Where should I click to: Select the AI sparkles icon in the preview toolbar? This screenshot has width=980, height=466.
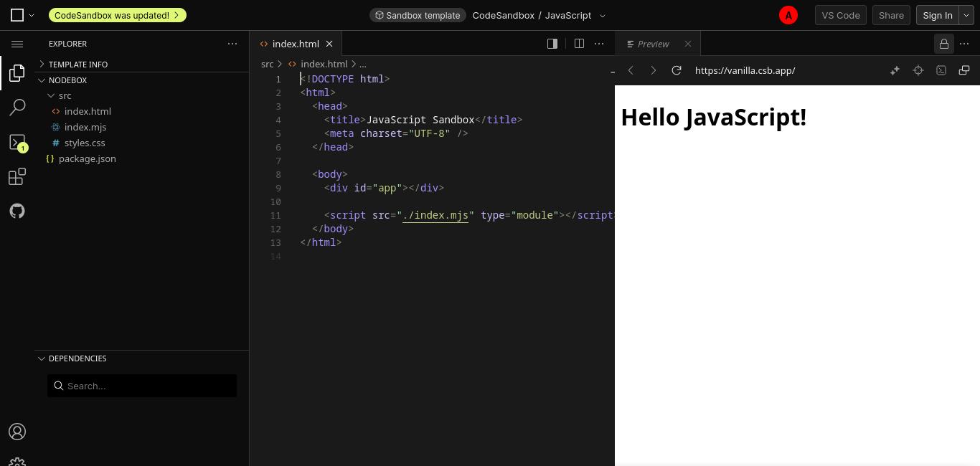tap(895, 70)
